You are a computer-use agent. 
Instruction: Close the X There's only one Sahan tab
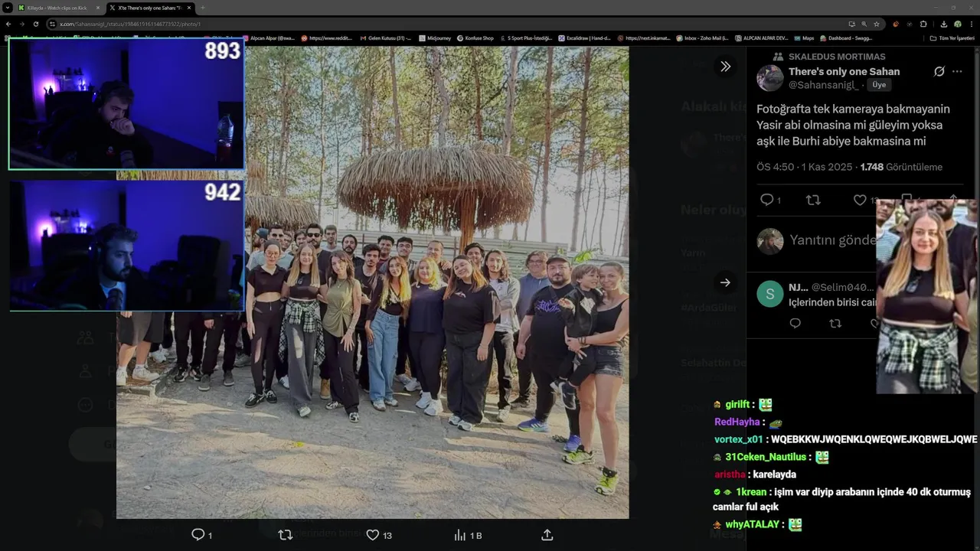coord(189,8)
